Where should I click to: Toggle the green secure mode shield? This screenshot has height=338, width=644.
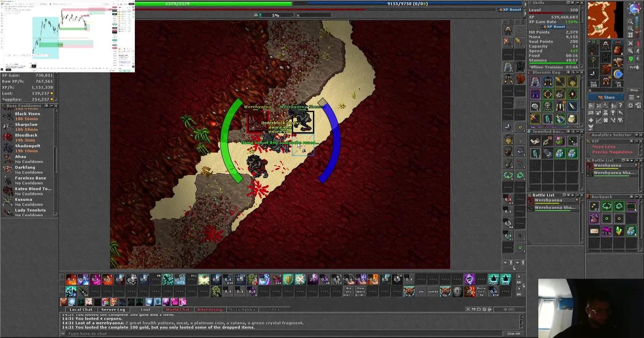pyautogui.click(x=630, y=57)
